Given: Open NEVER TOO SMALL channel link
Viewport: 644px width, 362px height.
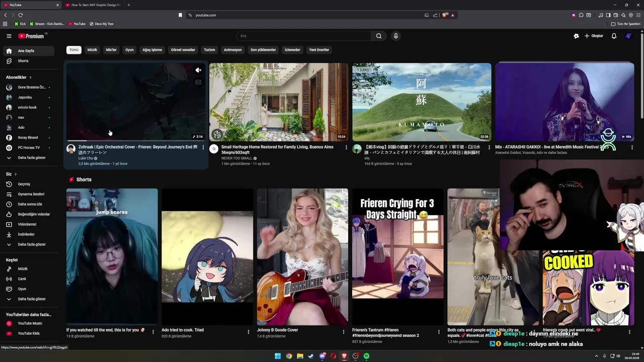Looking at the screenshot, I should click(x=236, y=158).
